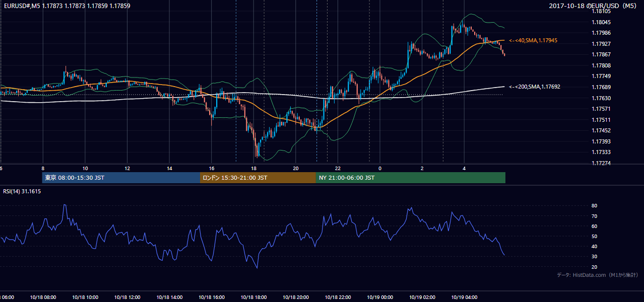
Task: Click the 1.17333 price axis label
Action: tap(601, 152)
